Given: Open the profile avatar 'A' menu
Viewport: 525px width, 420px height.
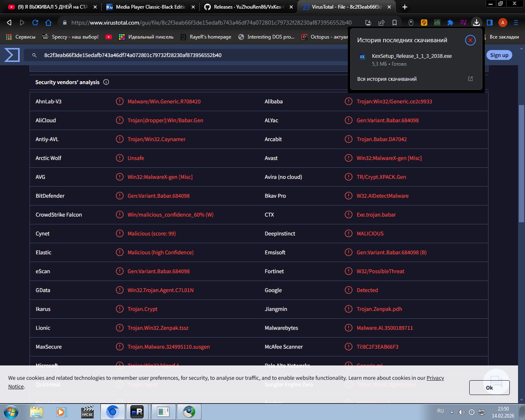Looking at the screenshot, I should click(x=503, y=23).
